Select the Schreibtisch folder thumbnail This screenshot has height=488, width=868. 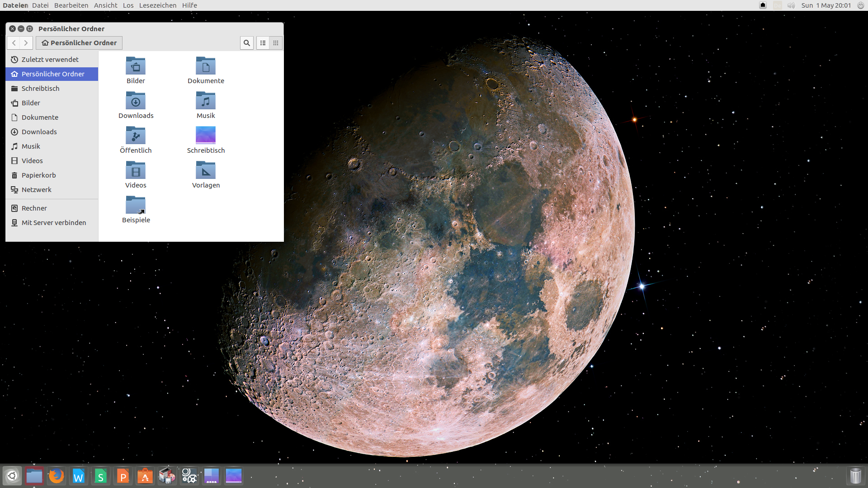tap(206, 136)
